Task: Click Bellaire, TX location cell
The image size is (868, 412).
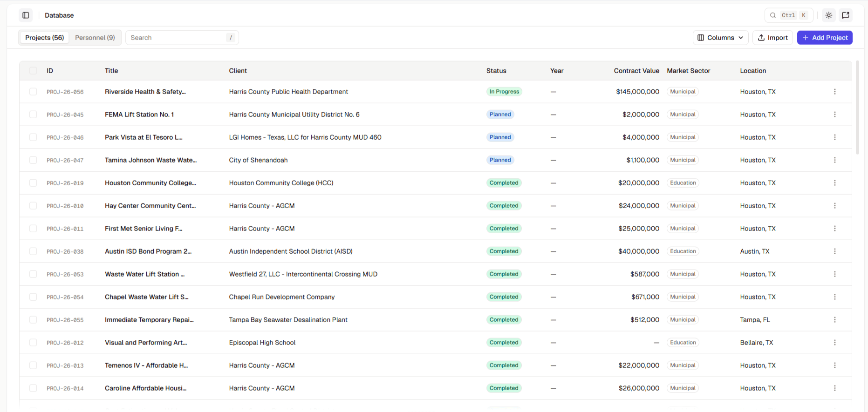Action: click(x=757, y=343)
